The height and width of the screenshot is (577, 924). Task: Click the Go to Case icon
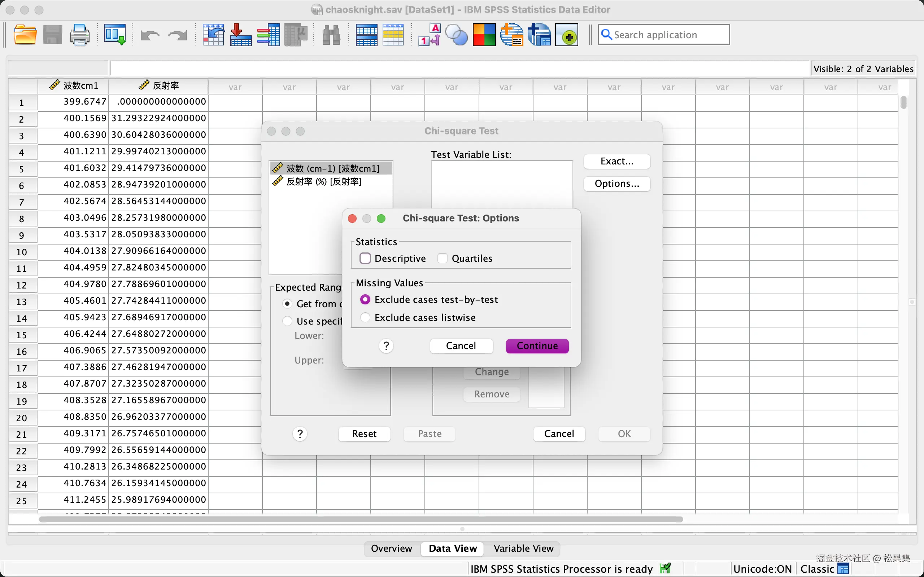213,35
